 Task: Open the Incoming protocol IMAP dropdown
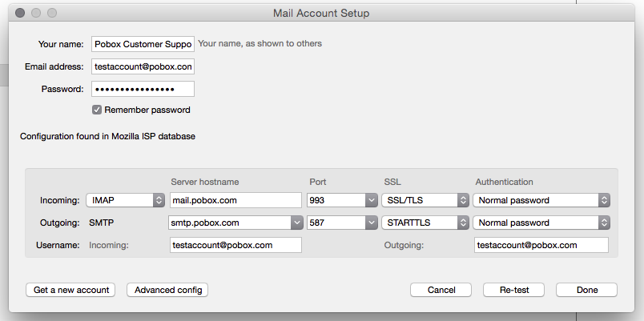pos(125,200)
